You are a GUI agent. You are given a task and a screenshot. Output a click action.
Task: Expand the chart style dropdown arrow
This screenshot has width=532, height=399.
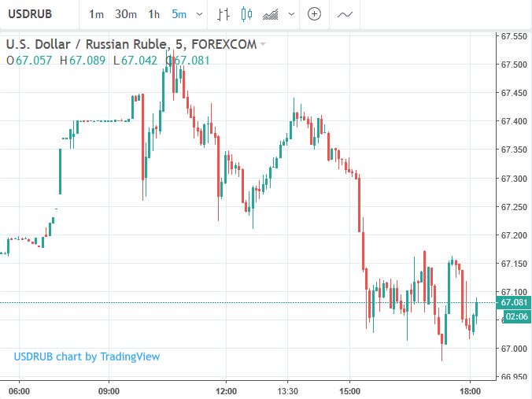point(291,14)
